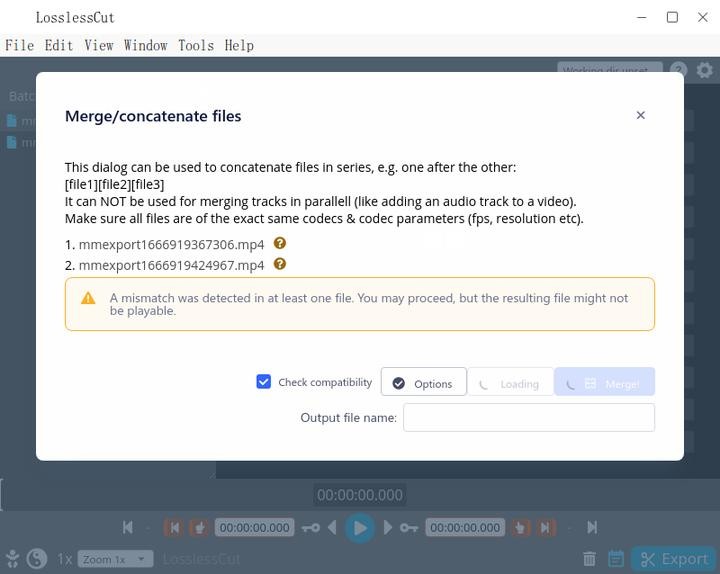
Task: Close the Merge/concatenate files dialog
Action: 641,115
